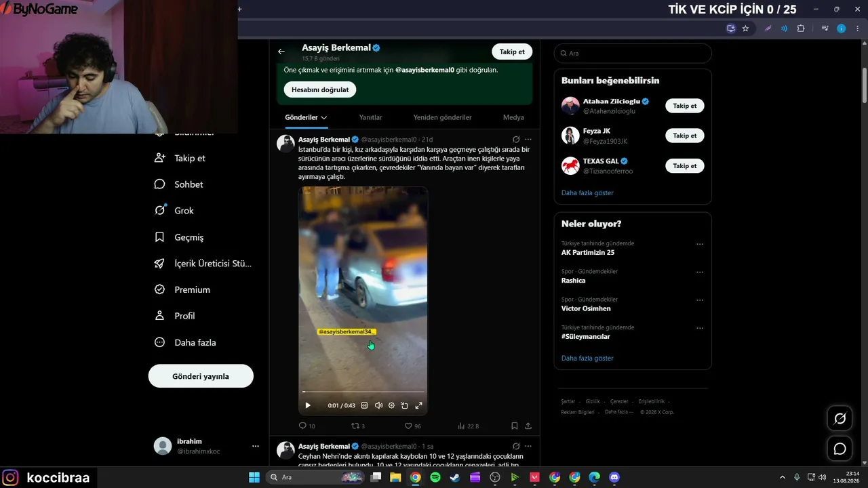Click the Gönderi yayınla button
Viewport: 868px width, 488px height.
point(201,376)
